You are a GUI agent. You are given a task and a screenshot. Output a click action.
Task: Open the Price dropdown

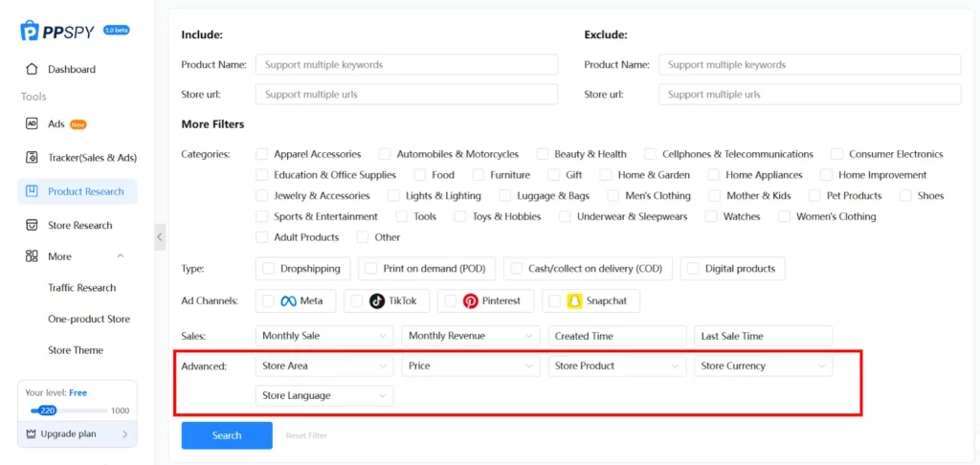pos(471,365)
